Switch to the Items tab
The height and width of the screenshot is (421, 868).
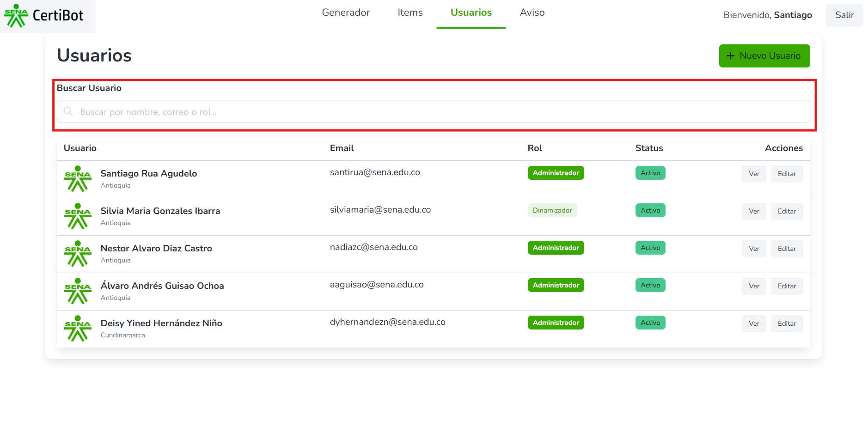click(x=410, y=13)
